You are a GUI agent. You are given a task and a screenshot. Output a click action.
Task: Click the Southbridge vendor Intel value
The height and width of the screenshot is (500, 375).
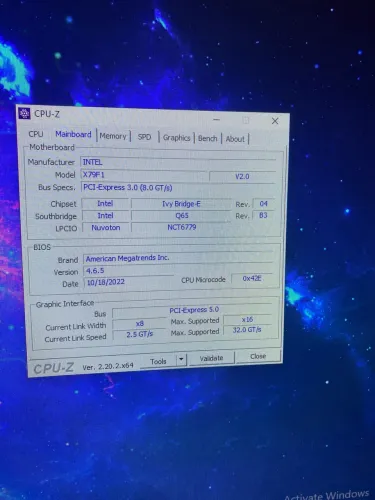pyautogui.click(x=105, y=216)
